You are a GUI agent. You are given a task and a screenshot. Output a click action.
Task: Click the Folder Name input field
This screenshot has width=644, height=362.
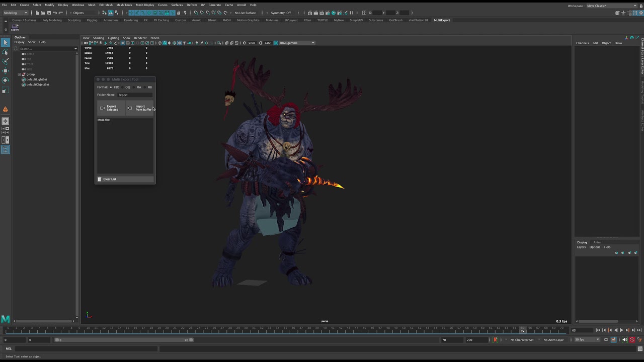click(135, 95)
